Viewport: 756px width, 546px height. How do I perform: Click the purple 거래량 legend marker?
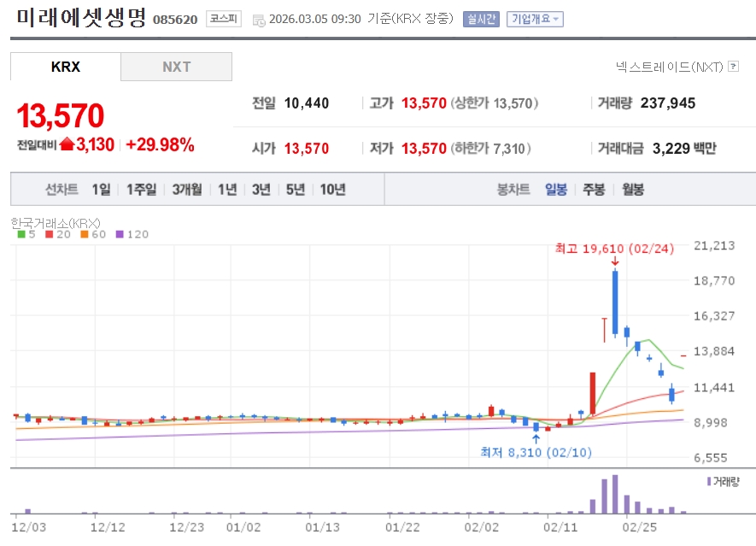tap(709, 481)
